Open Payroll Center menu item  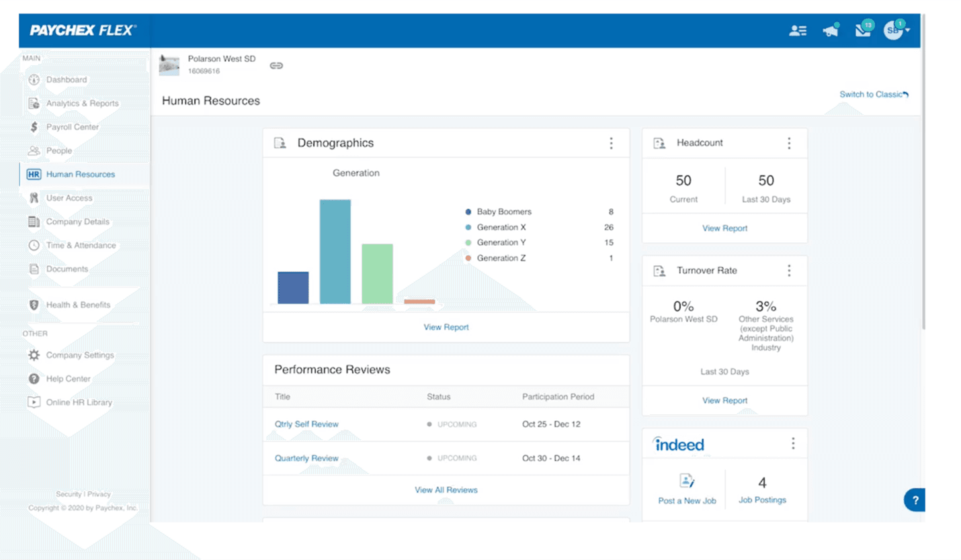[73, 127]
